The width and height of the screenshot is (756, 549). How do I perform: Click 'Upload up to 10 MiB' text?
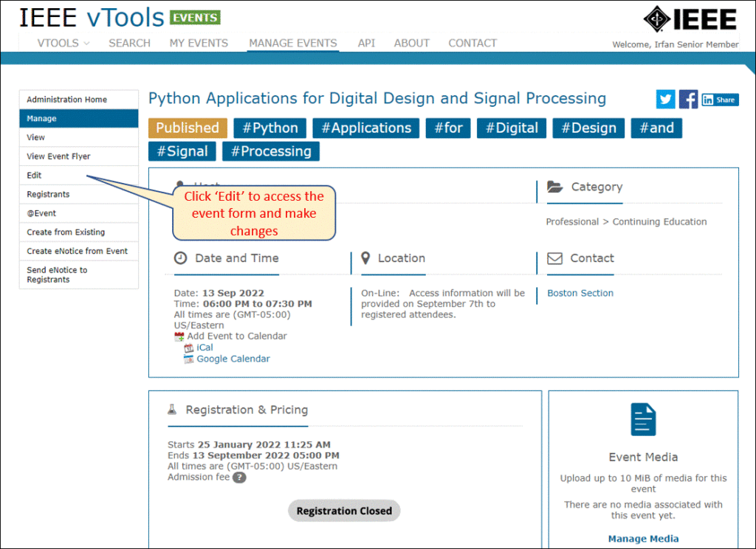643,483
